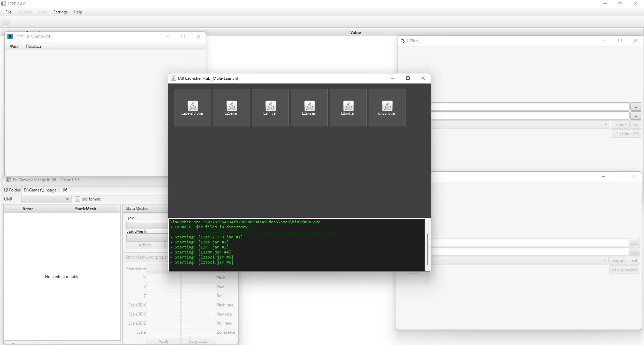Open the Package menu in L2PE
This screenshot has height=345, width=644.
click(25, 12)
